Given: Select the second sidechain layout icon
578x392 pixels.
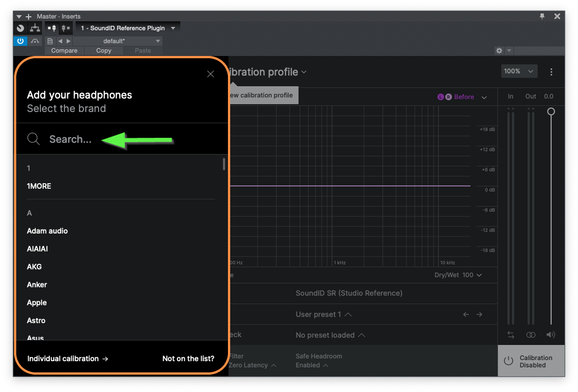Looking at the screenshot, I should click(x=66, y=28).
